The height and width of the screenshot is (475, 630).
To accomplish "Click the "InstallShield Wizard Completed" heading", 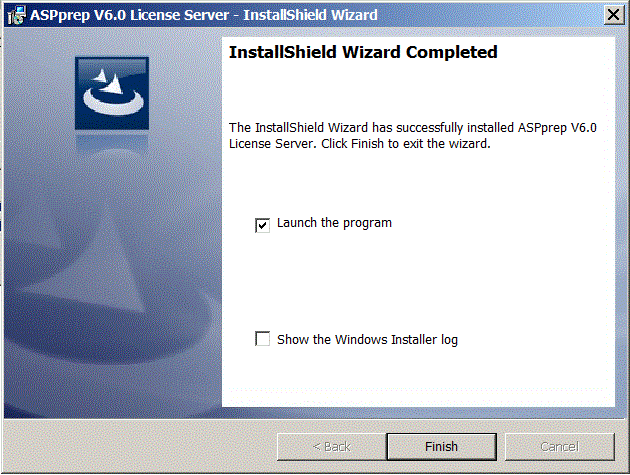I will (x=363, y=52).
